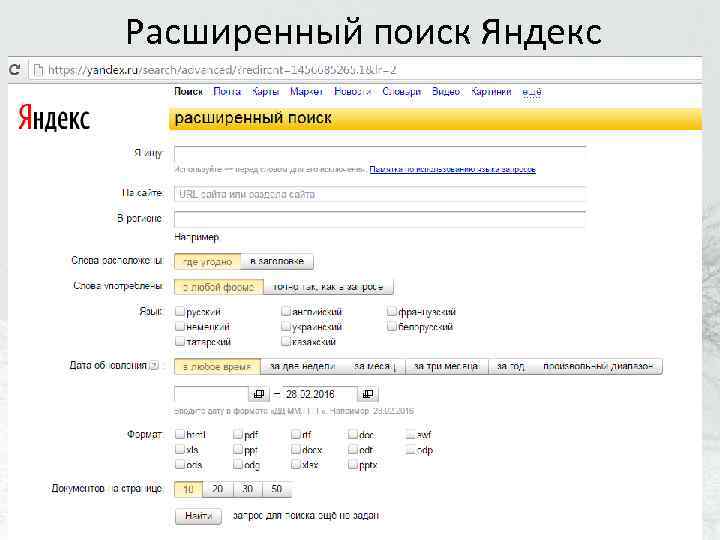Click the В регионе input field

pyautogui.click(x=380, y=219)
